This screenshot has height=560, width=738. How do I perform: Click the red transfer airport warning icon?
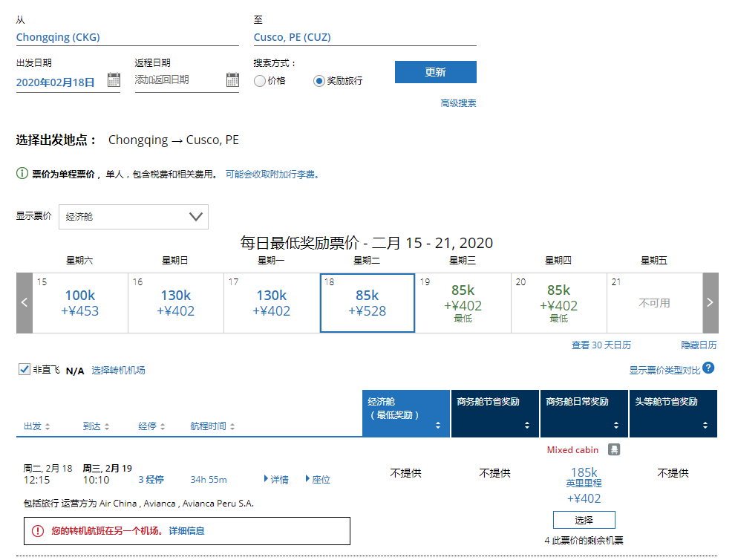(x=37, y=531)
